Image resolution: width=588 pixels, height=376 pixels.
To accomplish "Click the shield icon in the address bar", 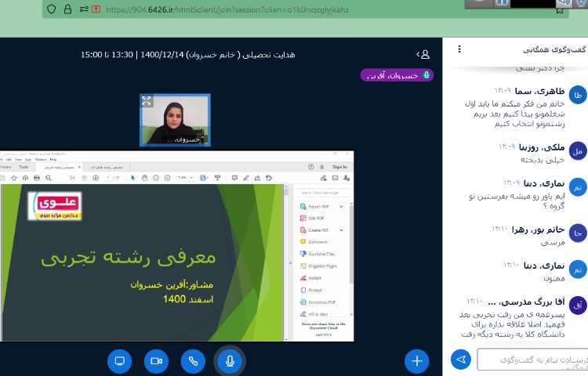I will [52, 9].
